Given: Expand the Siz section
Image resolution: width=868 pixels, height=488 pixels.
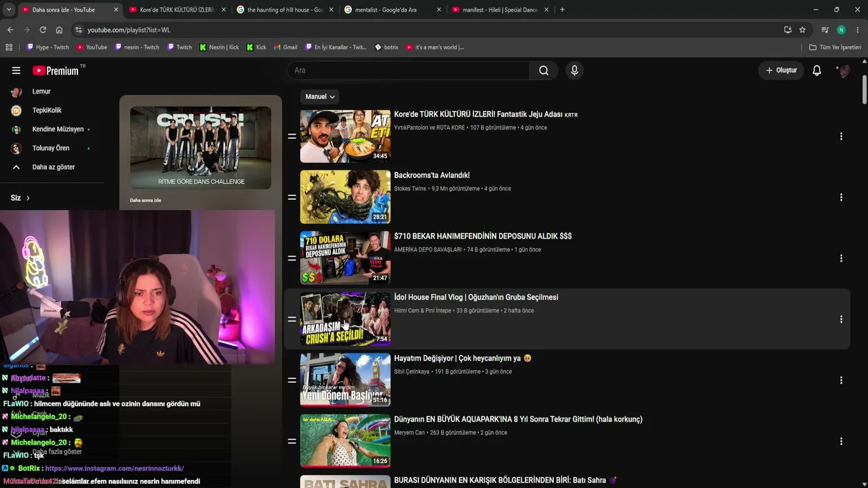Looking at the screenshot, I should pos(20,198).
